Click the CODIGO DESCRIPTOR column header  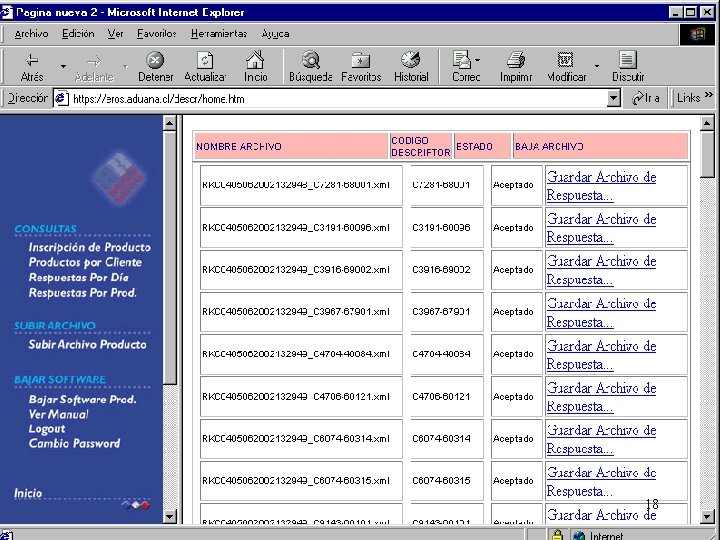421,146
